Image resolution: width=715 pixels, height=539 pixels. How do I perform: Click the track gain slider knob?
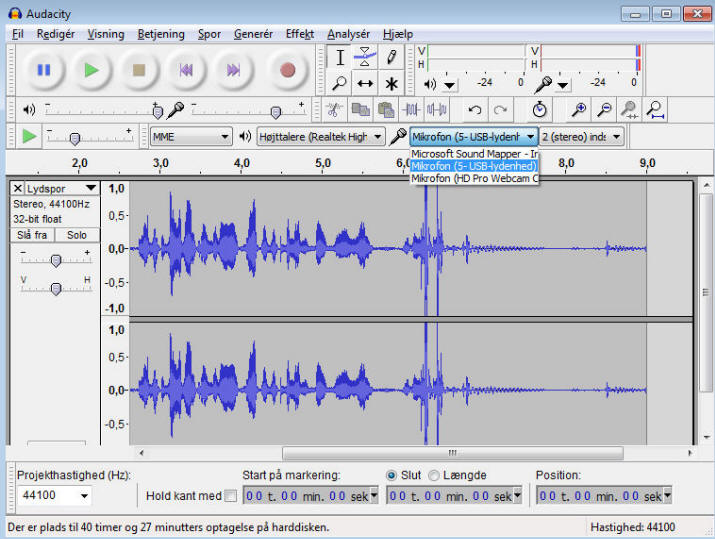pyautogui.click(x=56, y=260)
